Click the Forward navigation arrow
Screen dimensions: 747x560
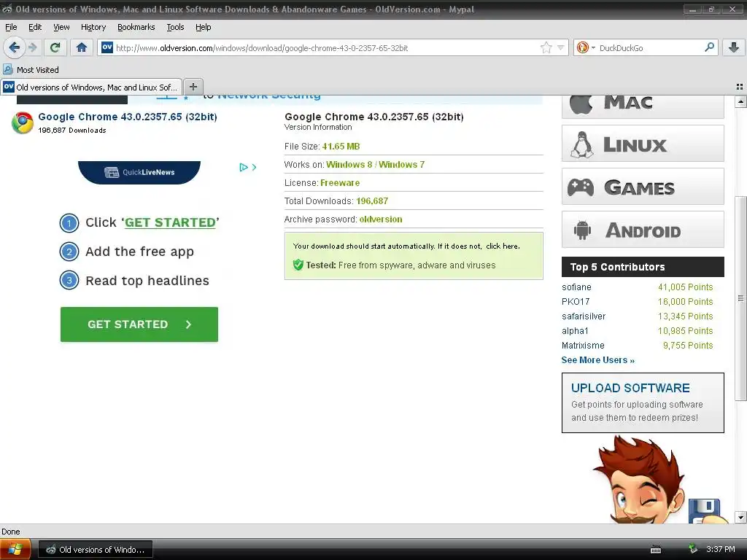(x=32, y=47)
